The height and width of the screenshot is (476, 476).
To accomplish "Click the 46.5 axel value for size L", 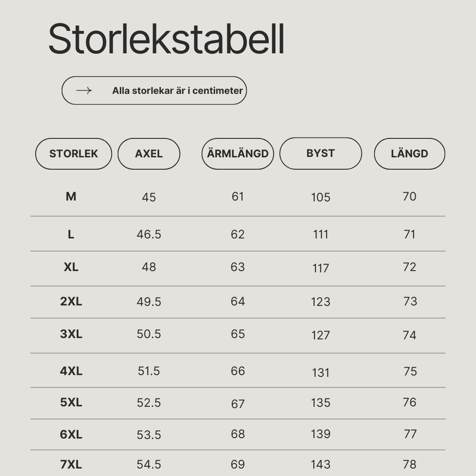I will [x=149, y=234].
